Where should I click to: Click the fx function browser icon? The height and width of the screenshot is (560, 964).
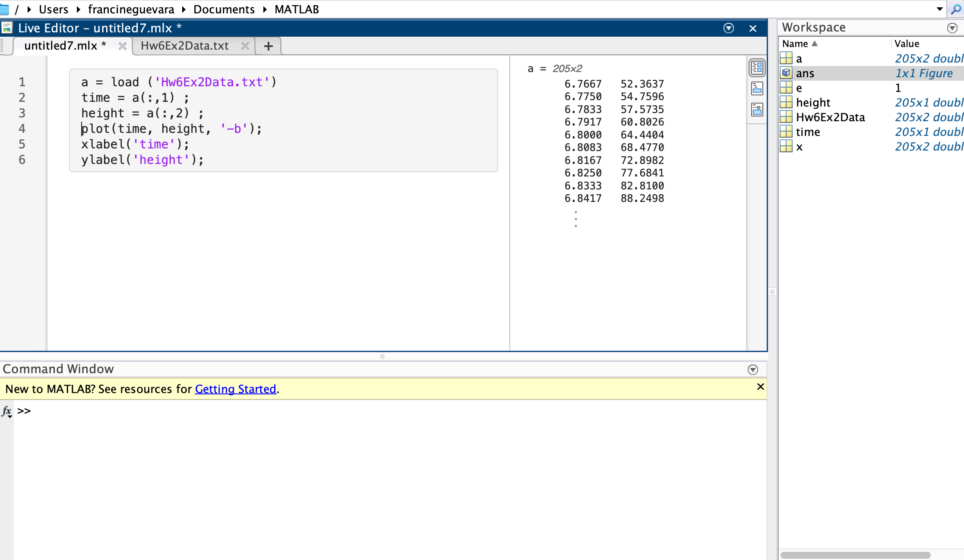[6, 411]
